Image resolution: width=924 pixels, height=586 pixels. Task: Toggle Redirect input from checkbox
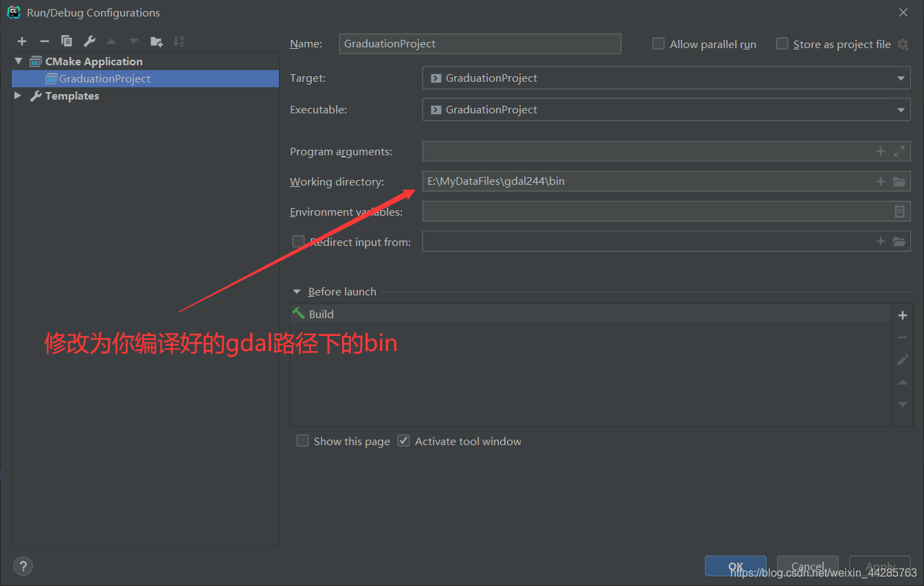pyautogui.click(x=298, y=241)
